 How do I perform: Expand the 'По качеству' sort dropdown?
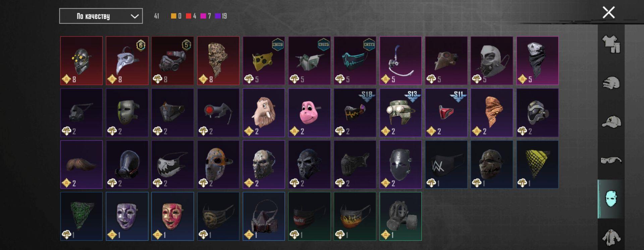tap(101, 16)
